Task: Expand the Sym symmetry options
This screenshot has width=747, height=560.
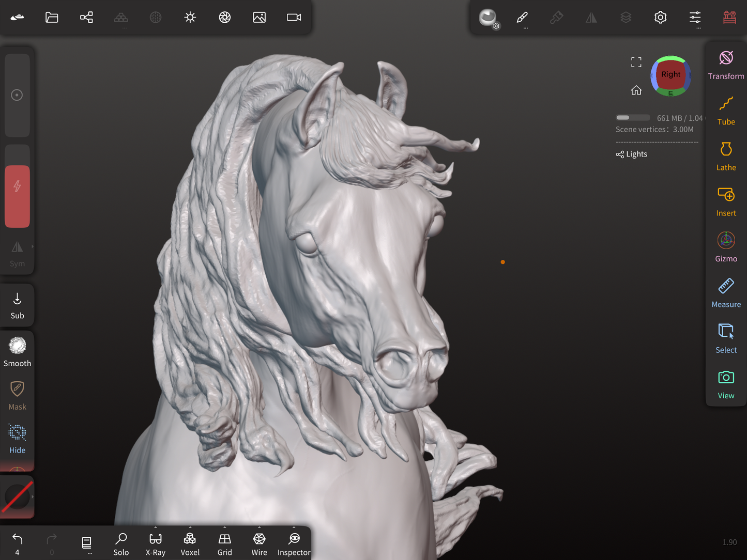Action: 32,247
